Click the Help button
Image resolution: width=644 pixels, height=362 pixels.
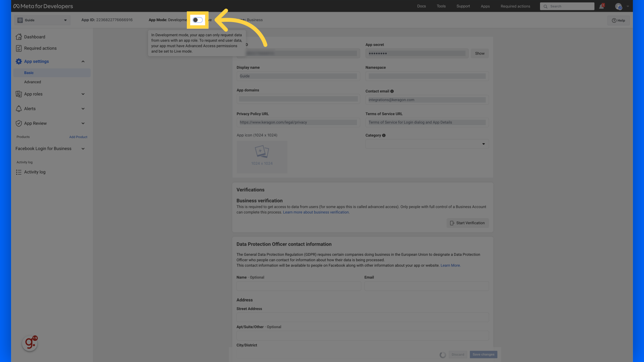pos(618,20)
